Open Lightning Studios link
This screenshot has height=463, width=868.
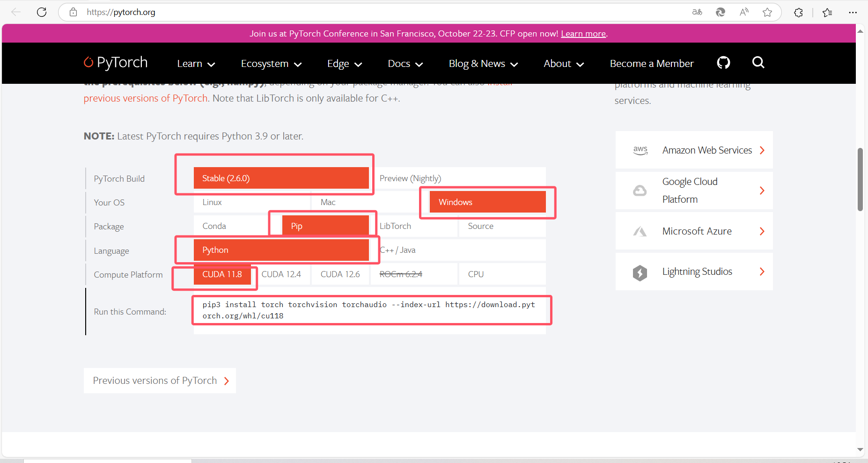(x=694, y=272)
